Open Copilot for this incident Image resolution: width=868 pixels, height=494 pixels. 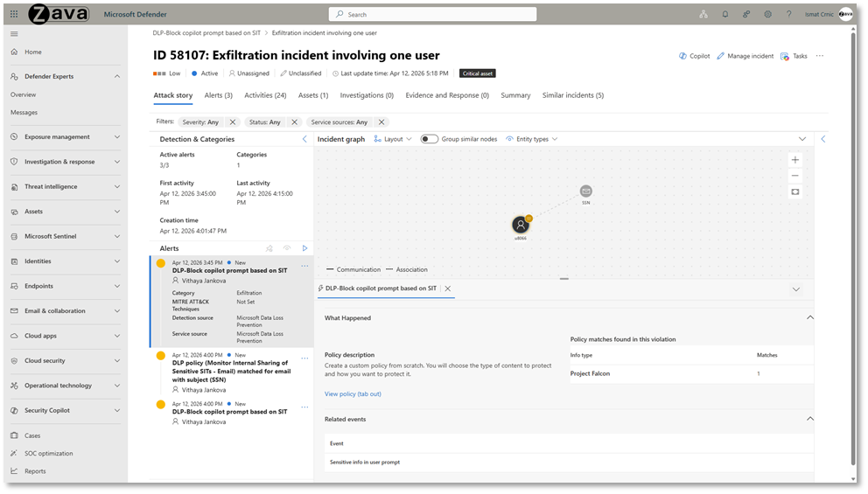click(x=694, y=56)
